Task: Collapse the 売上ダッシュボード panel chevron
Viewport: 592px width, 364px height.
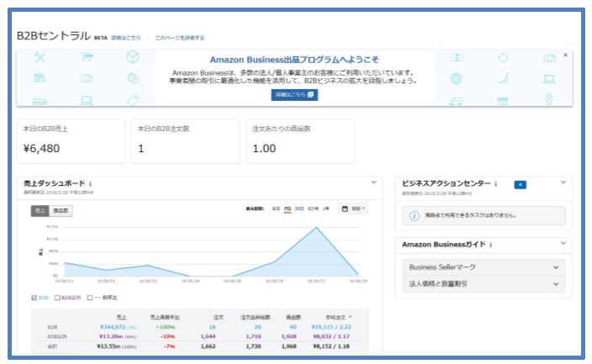Action: pos(373,182)
